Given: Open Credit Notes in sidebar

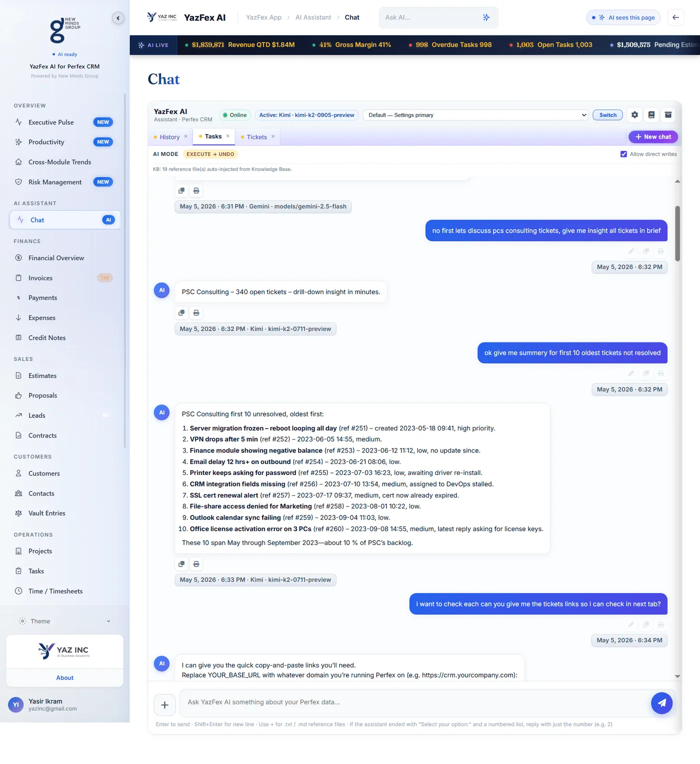Looking at the screenshot, I should click(x=65, y=338).
